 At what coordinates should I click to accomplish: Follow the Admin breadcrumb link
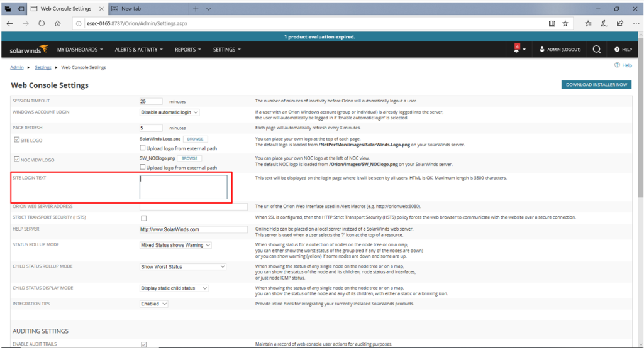click(17, 68)
